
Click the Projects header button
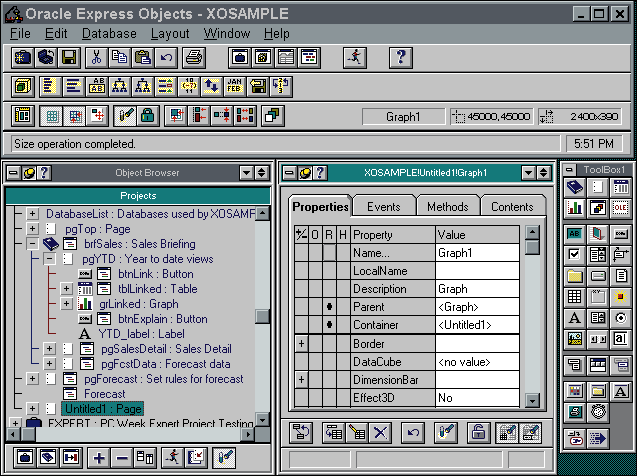tap(138, 196)
